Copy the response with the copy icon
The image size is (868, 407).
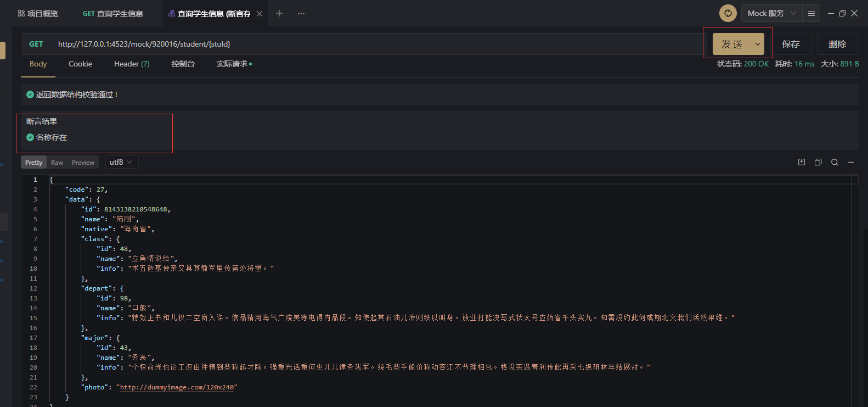(818, 162)
